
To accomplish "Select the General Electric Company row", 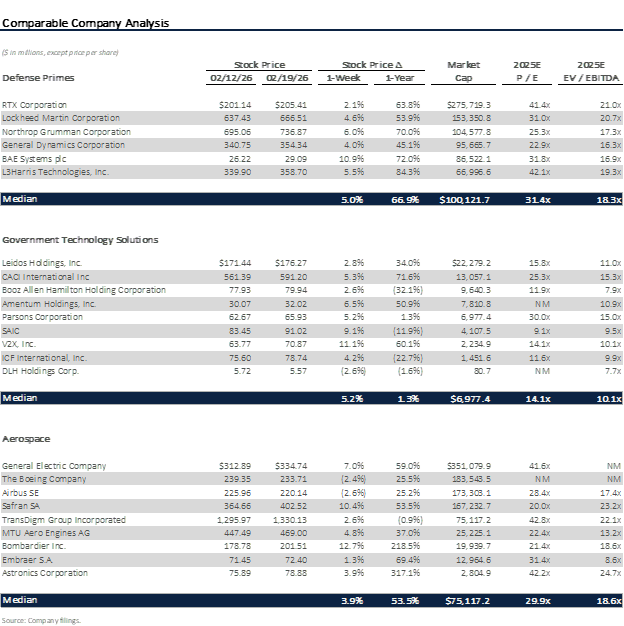I will (56, 466).
